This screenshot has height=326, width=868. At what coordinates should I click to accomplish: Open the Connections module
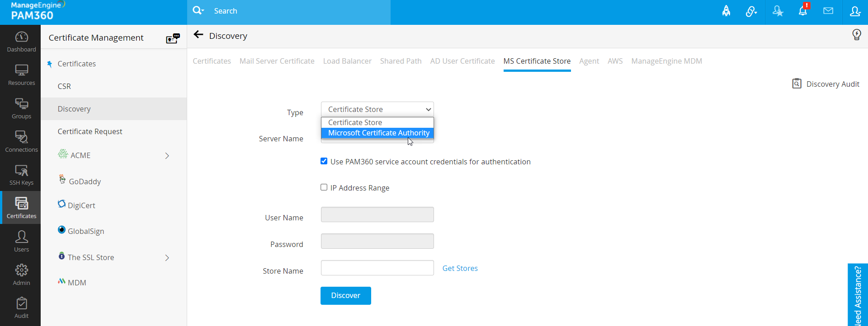pos(21,141)
